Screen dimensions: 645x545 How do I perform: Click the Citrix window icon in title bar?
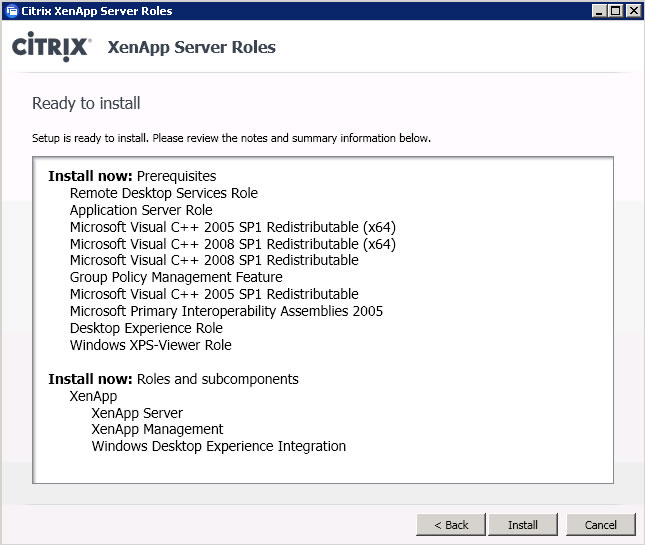pos(12,11)
